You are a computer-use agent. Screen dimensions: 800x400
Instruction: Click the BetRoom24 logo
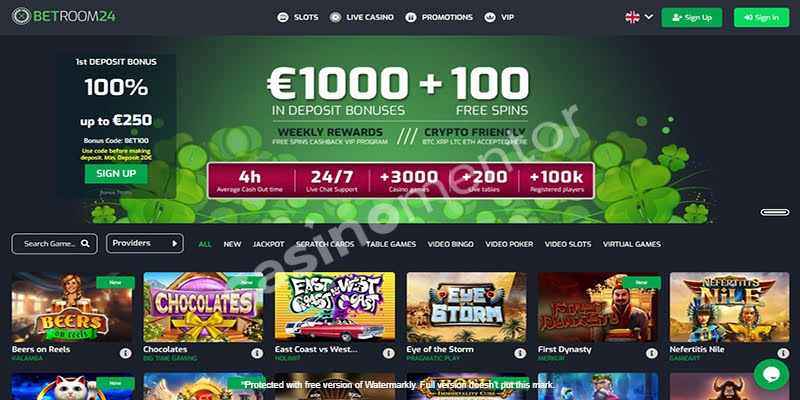point(64,16)
